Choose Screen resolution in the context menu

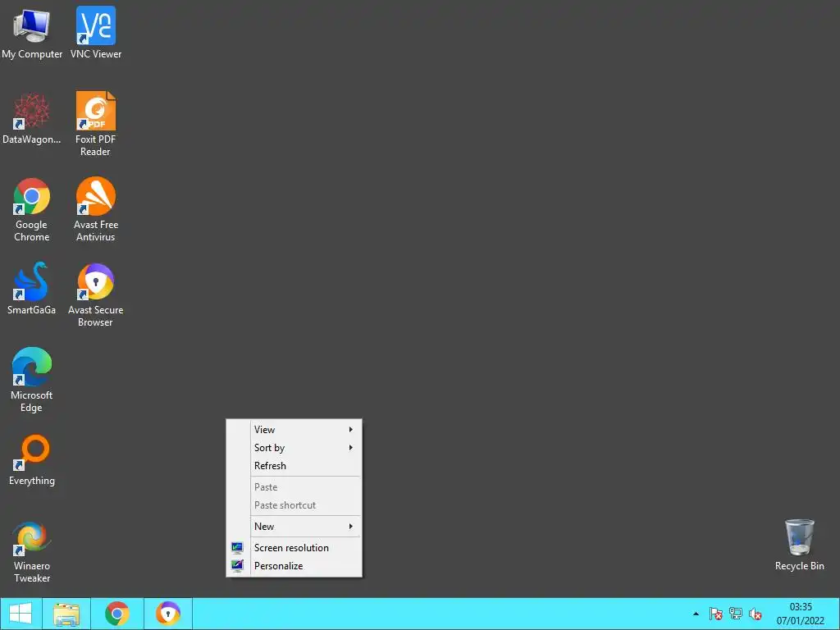point(294,548)
